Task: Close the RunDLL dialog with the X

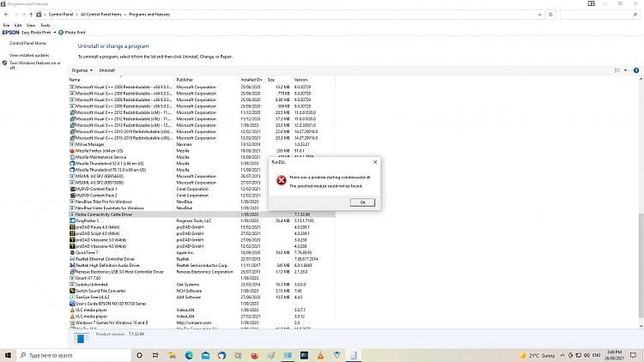Action: coord(375,162)
